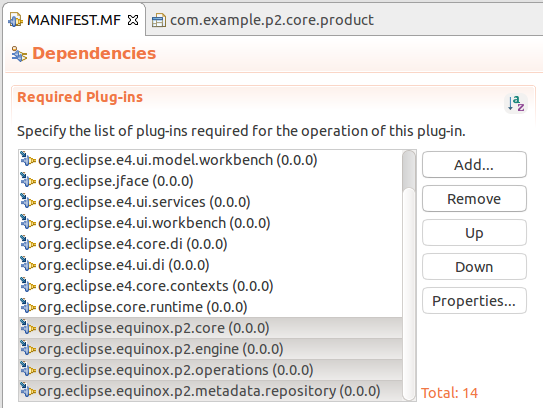Select org.eclipse.equinox.p2.metadata.repository entry

click(211, 391)
